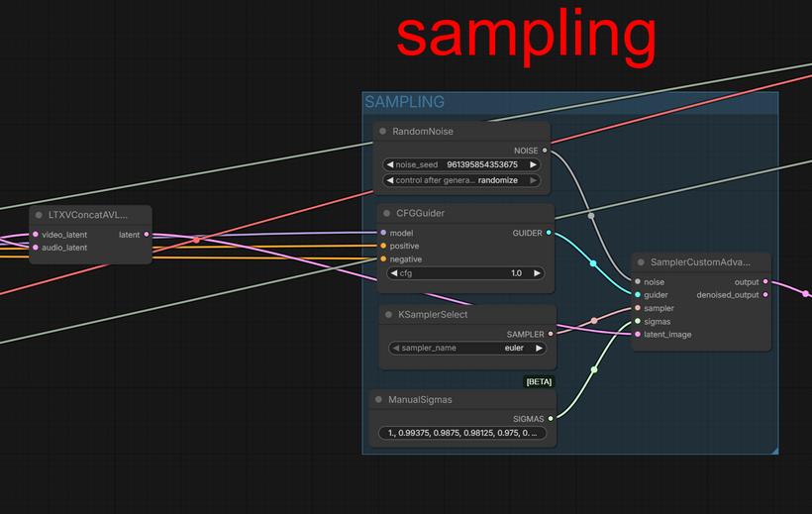Click the SAMPLER output port on KSamplerSelect
This screenshot has height=514, width=812.
pyautogui.click(x=552, y=334)
